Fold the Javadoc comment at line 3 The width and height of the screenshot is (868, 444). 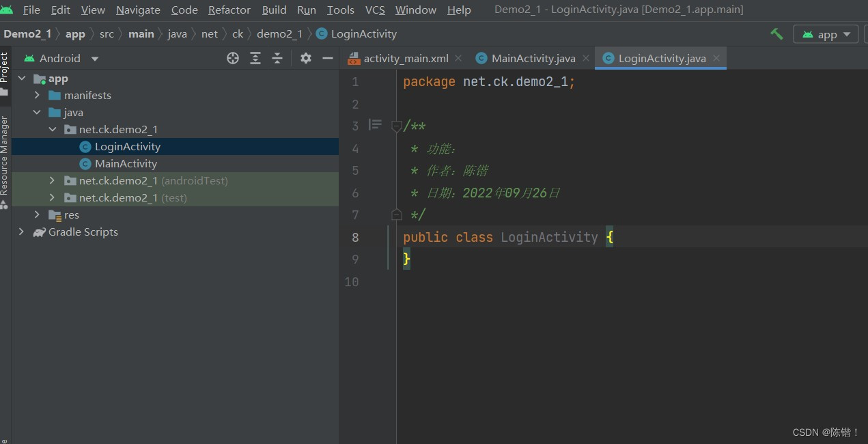click(x=396, y=126)
